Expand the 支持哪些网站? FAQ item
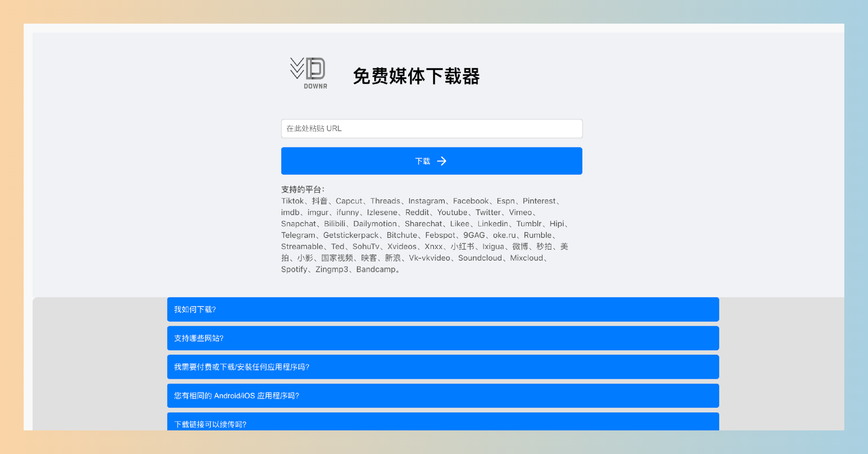 [x=443, y=338]
